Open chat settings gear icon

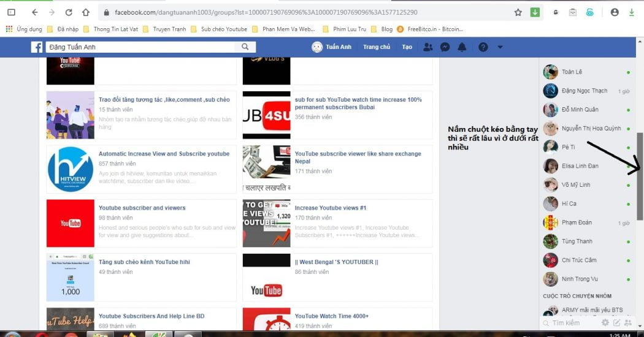pos(605,323)
